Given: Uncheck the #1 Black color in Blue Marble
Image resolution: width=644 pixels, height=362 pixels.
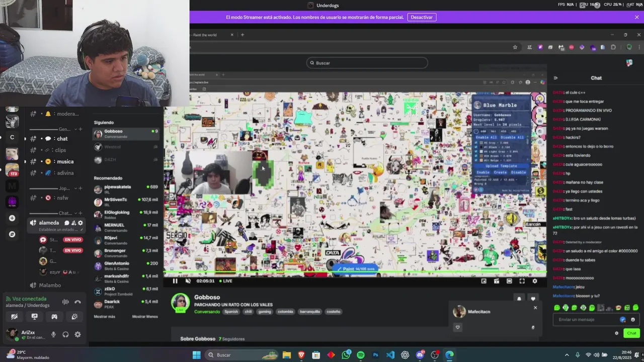Looking at the screenshot, I should 476,147.
